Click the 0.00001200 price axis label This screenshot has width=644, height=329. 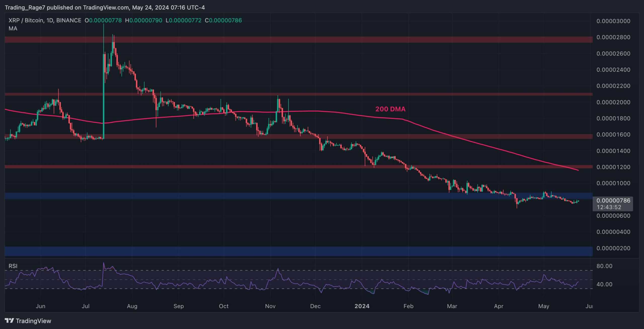[613, 167]
